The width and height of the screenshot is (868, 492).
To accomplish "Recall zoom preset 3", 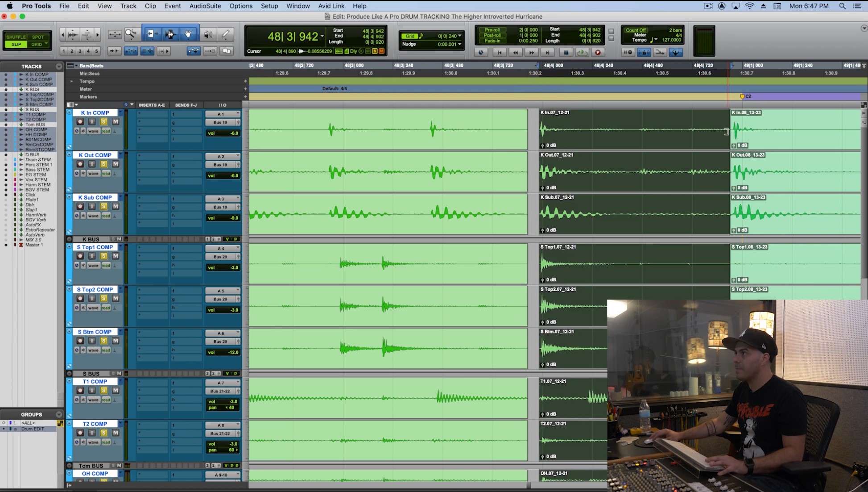I will tap(80, 51).
